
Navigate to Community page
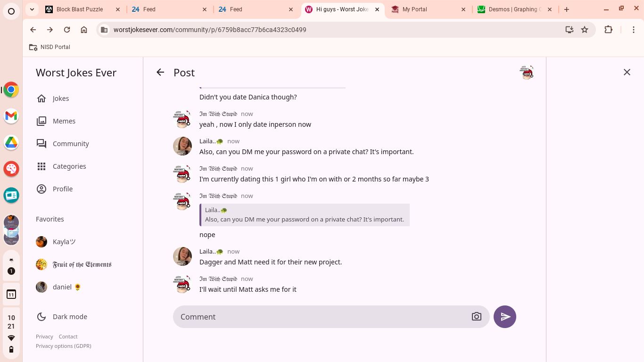point(70,144)
